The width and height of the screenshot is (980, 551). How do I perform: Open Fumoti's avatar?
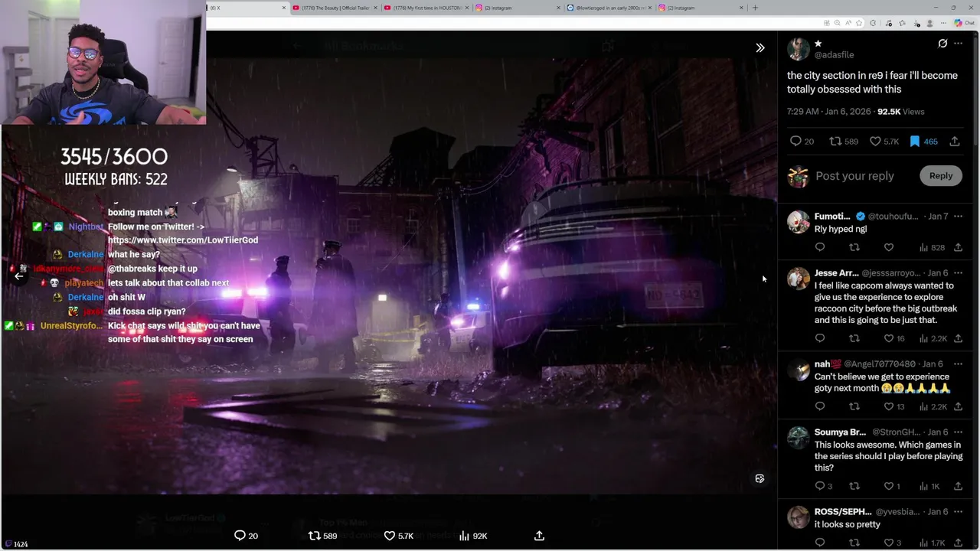click(798, 222)
